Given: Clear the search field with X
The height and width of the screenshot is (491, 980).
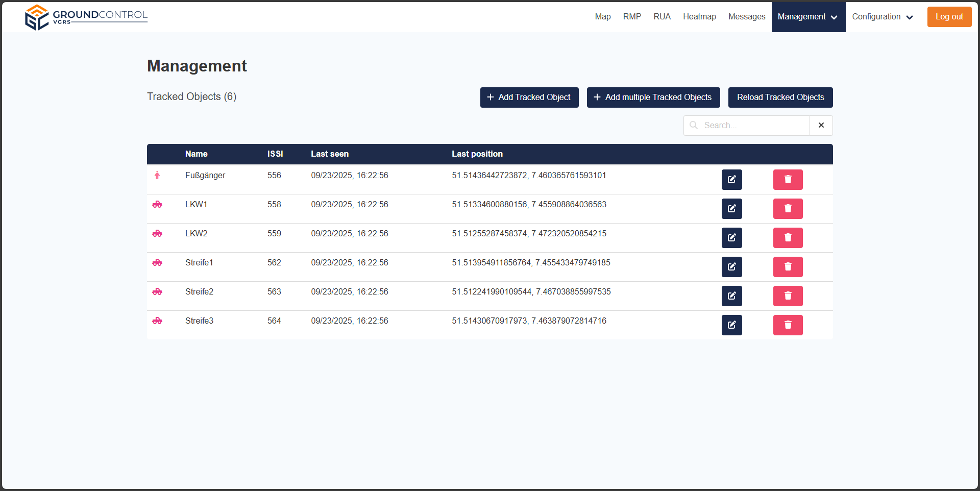Looking at the screenshot, I should (x=821, y=126).
